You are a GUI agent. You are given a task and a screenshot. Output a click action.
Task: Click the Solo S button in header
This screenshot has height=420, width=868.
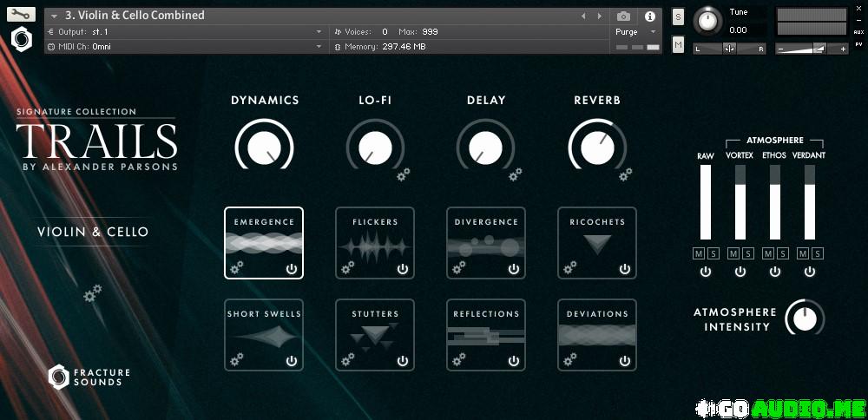click(x=678, y=17)
